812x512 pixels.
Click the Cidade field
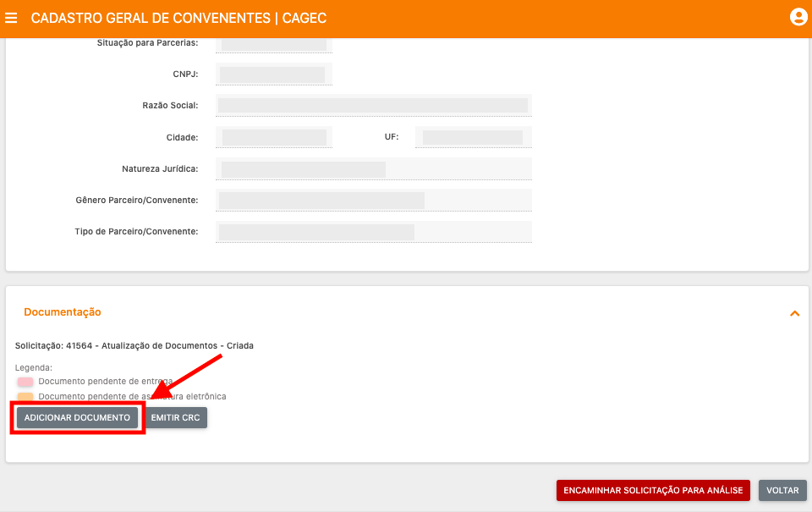tap(273, 137)
